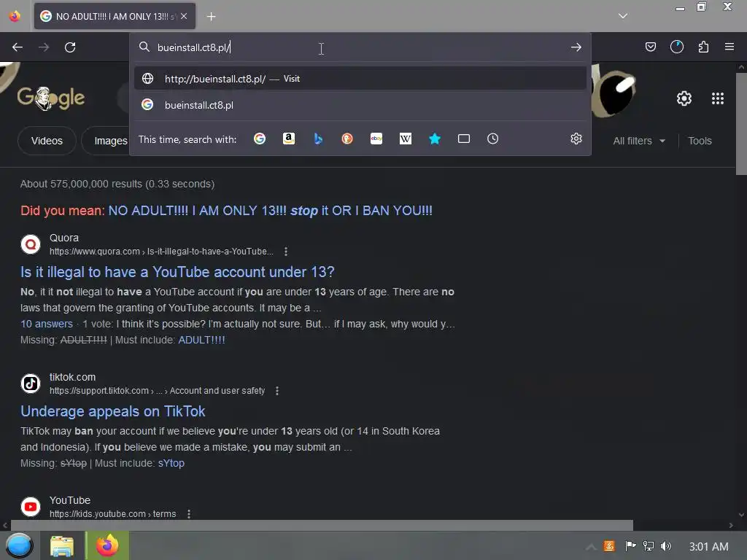Select the Videos filter tab
747x560 pixels.
(x=47, y=141)
